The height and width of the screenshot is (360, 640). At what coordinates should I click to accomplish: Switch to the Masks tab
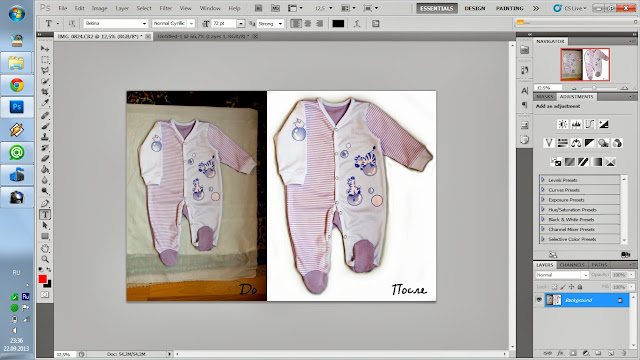pos(544,97)
